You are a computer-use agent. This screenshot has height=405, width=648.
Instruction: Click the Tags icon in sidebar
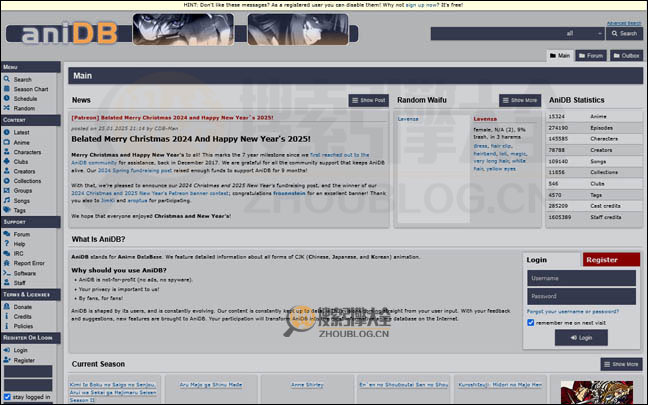7,210
